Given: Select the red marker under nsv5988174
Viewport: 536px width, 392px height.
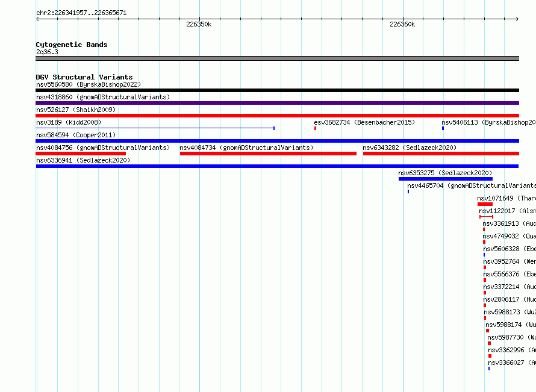Looking at the screenshot, I should pyautogui.click(x=487, y=331).
